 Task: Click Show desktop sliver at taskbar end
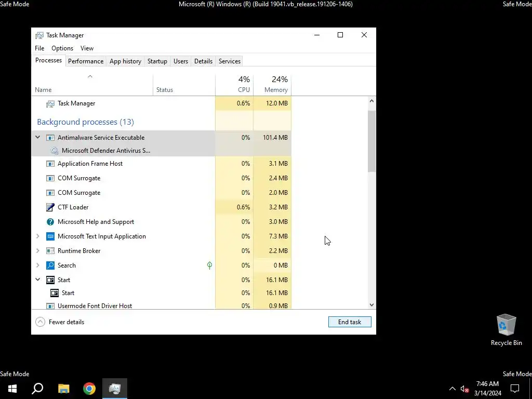click(x=530, y=389)
